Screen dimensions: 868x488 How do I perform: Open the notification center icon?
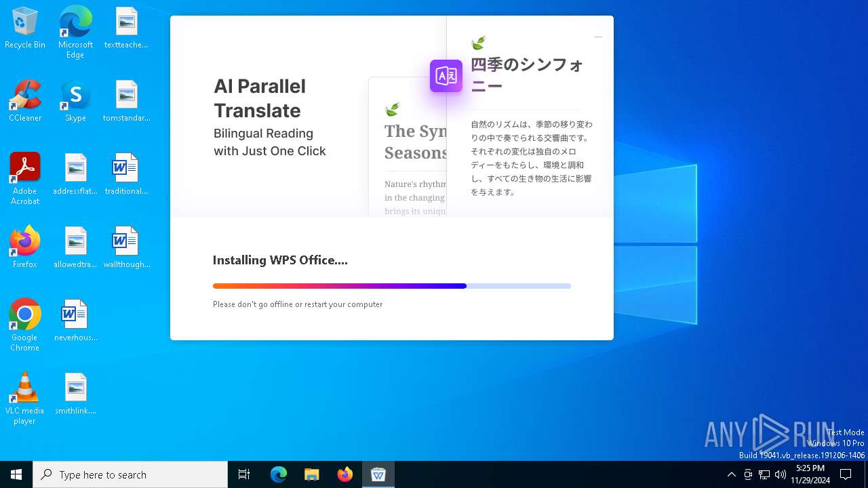[x=846, y=474]
